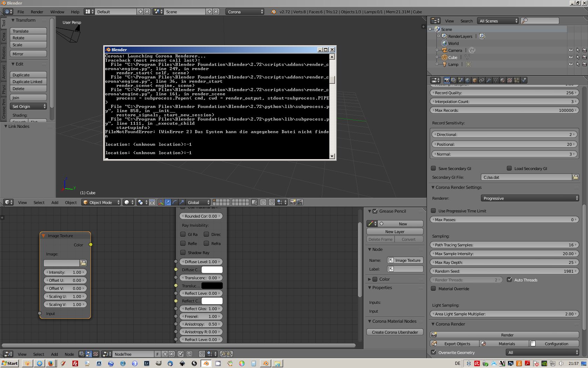Open the Modifiers wrench properties tab
This screenshot has width=588, height=368.
click(x=489, y=80)
